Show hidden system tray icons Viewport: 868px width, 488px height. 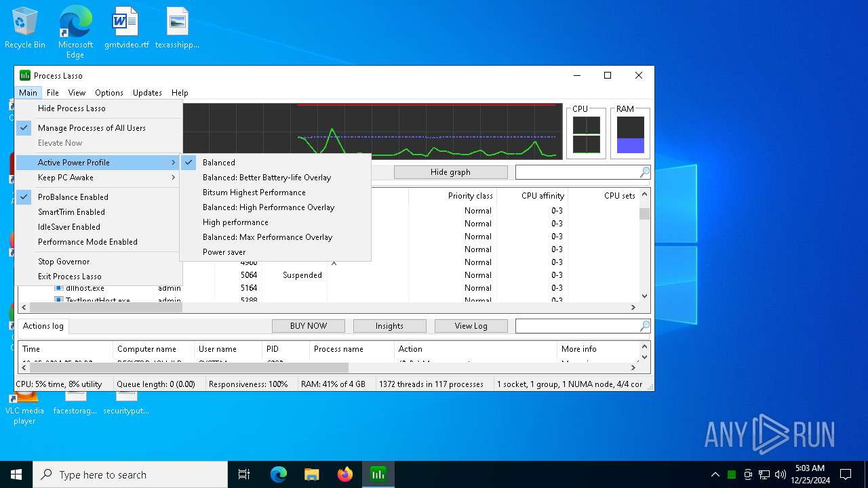pyautogui.click(x=715, y=474)
